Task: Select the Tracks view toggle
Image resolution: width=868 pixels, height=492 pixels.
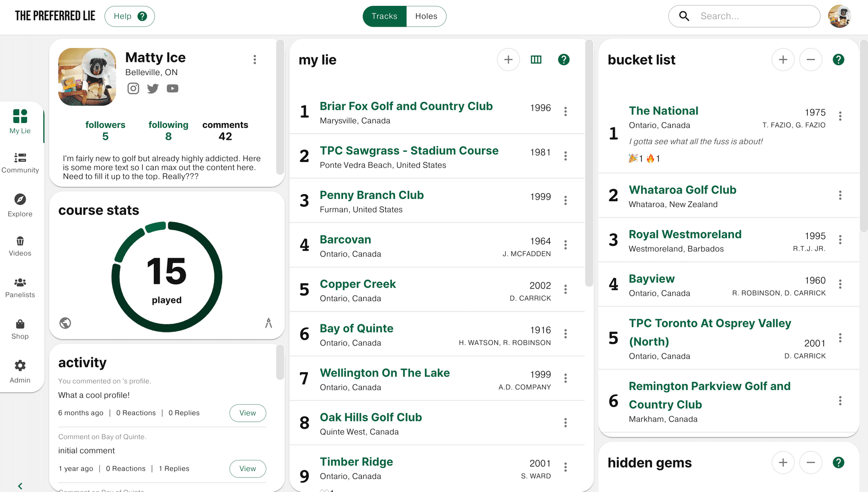Action: 384,16
